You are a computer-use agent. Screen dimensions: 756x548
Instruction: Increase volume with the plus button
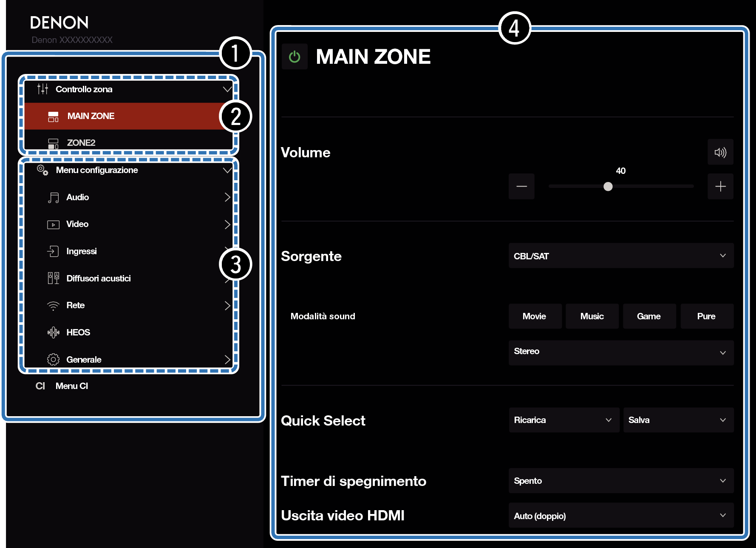coord(720,187)
